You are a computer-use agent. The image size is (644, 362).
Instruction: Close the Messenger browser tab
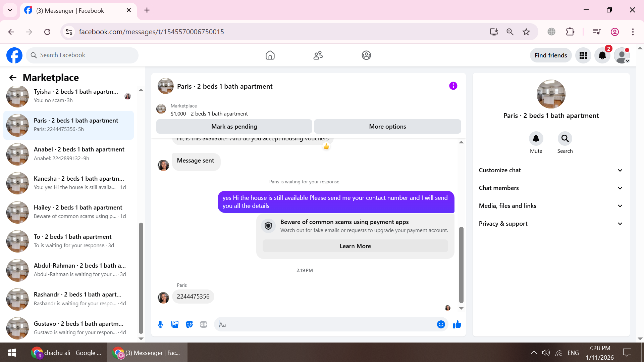click(x=129, y=10)
